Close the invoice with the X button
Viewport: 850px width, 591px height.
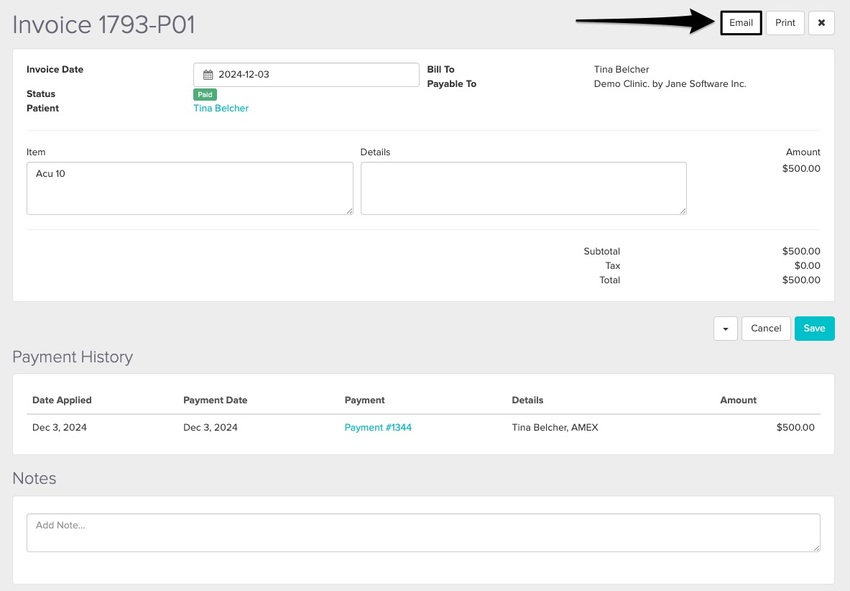click(x=821, y=23)
